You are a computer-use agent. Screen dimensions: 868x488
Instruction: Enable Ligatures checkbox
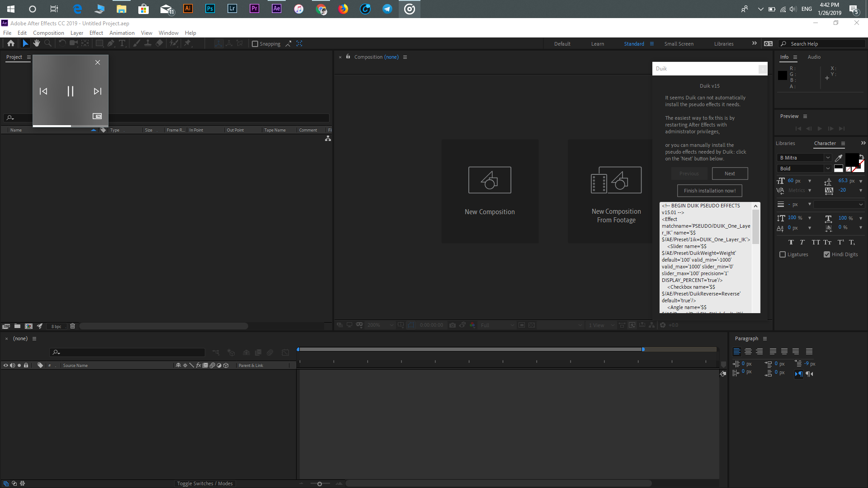click(783, 254)
